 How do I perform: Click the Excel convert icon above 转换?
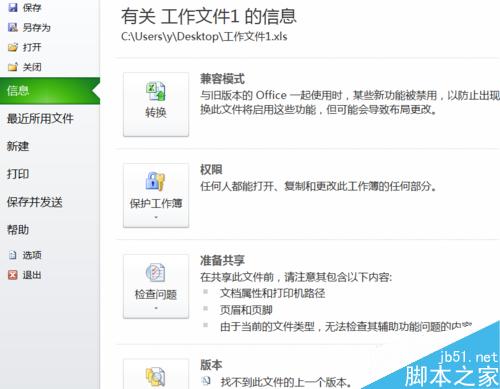156,91
